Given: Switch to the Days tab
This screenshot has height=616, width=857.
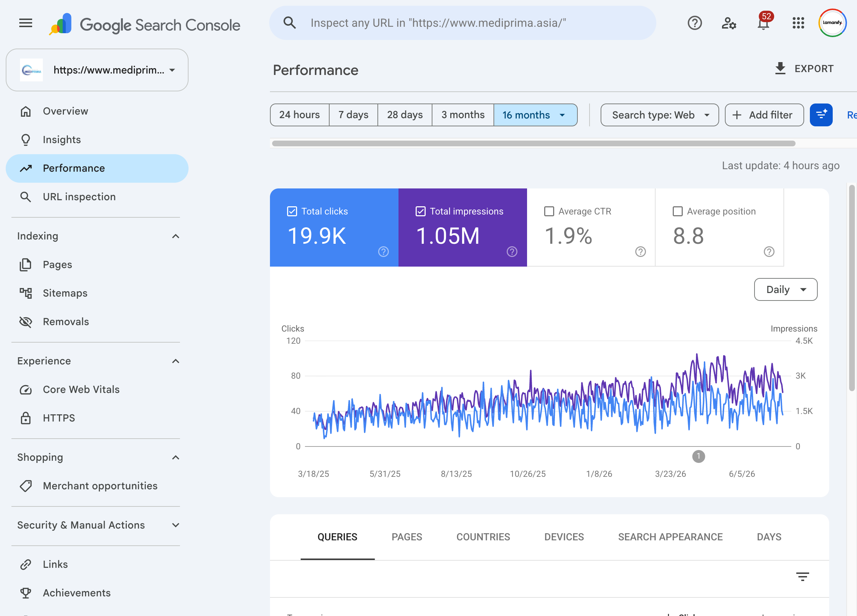Looking at the screenshot, I should coord(769,537).
